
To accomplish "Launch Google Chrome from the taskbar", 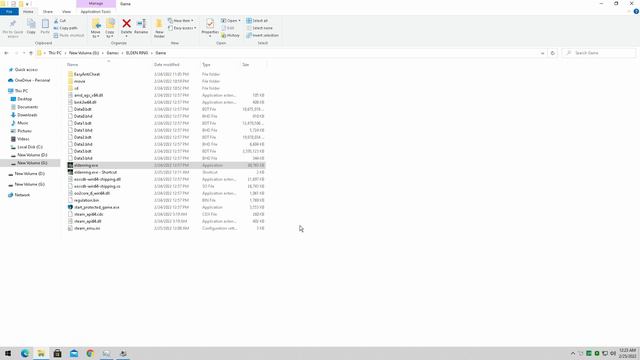I will [x=90, y=353].
